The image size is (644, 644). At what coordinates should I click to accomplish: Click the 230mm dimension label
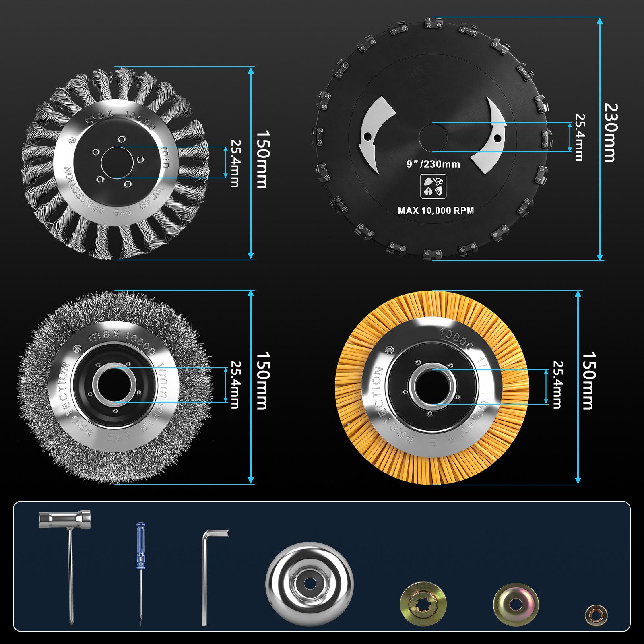(x=611, y=133)
